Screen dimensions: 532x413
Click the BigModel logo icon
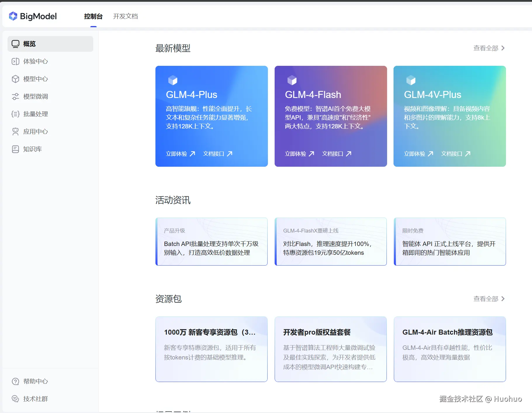(13, 16)
